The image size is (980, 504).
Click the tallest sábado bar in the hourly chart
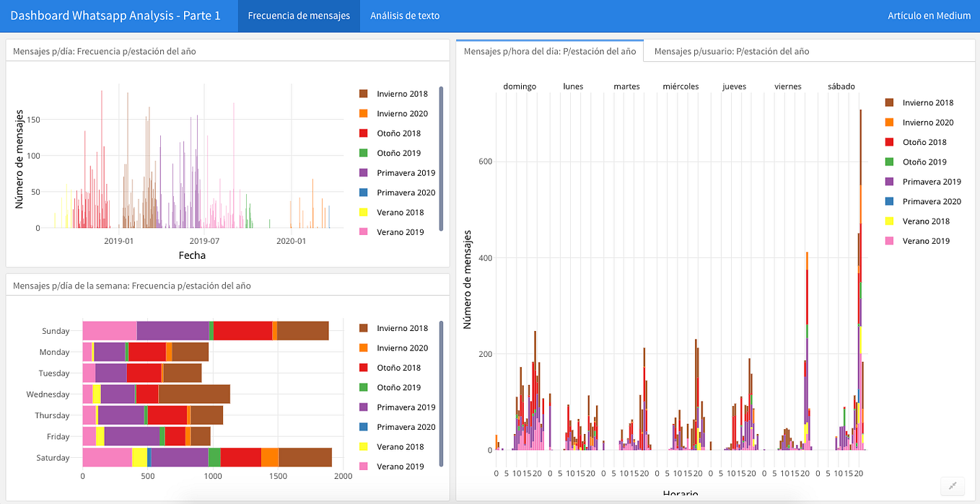tap(860, 288)
